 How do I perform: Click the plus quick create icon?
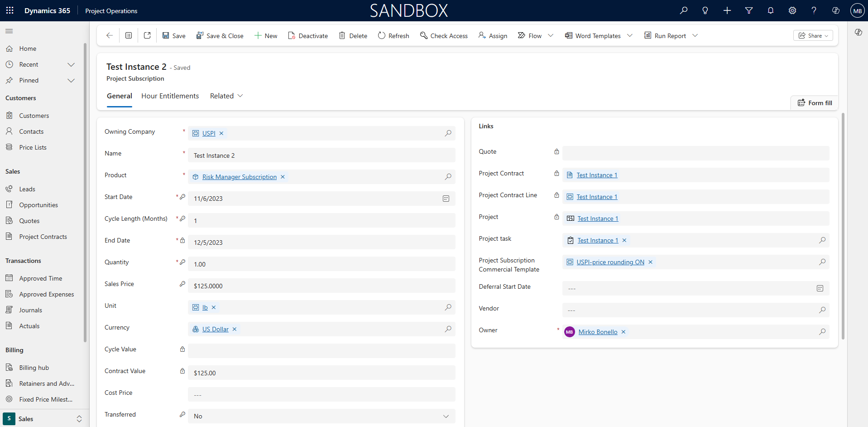[727, 10]
